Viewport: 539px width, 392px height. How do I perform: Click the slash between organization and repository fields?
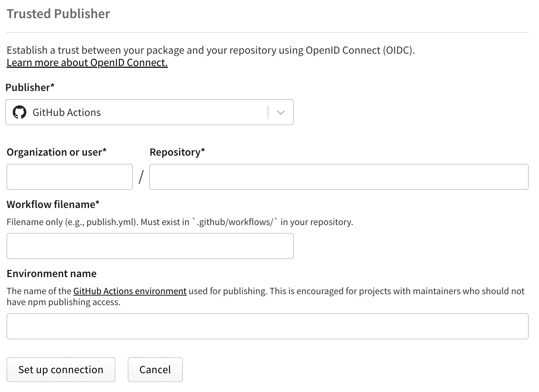pyautogui.click(x=141, y=177)
